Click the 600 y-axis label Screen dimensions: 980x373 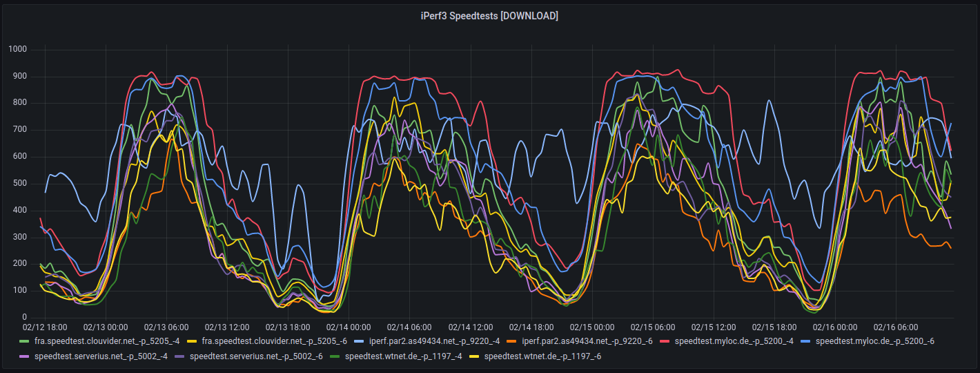(x=19, y=157)
